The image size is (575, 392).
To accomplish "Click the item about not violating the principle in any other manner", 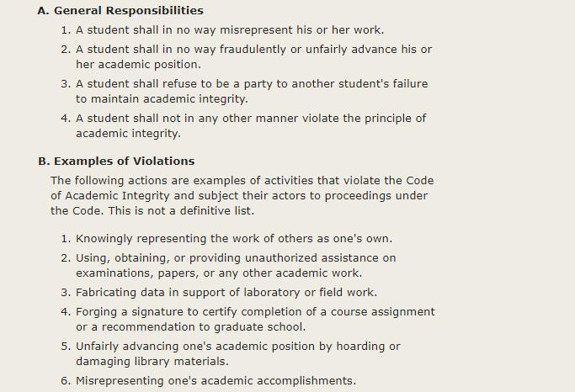I will point(250,119).
